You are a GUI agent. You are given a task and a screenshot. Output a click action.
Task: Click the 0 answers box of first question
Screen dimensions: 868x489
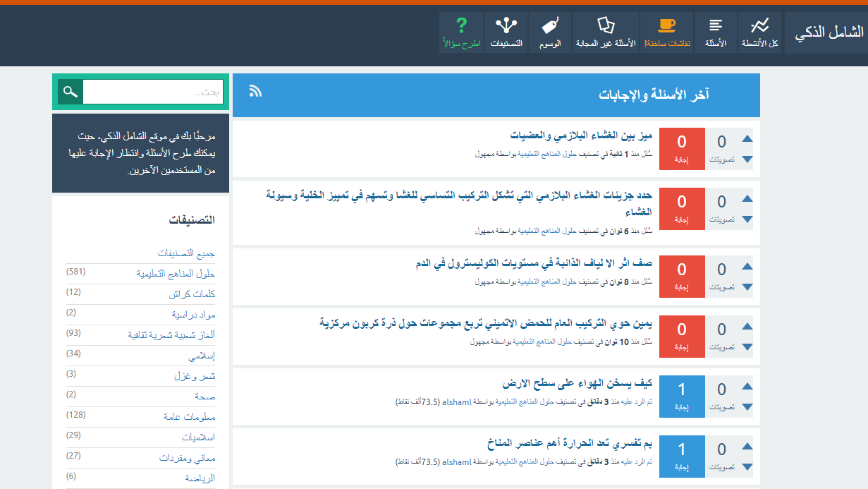click(x=682, y=149)
